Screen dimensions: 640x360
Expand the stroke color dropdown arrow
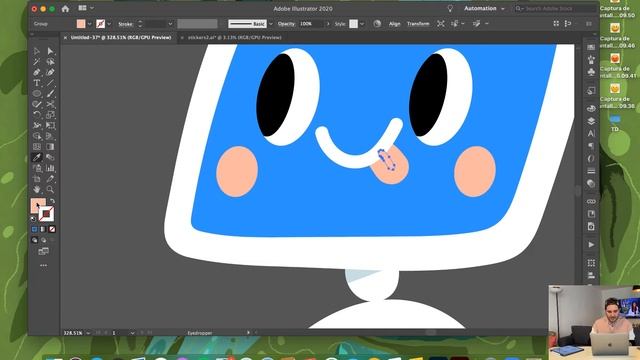point(109,24)
